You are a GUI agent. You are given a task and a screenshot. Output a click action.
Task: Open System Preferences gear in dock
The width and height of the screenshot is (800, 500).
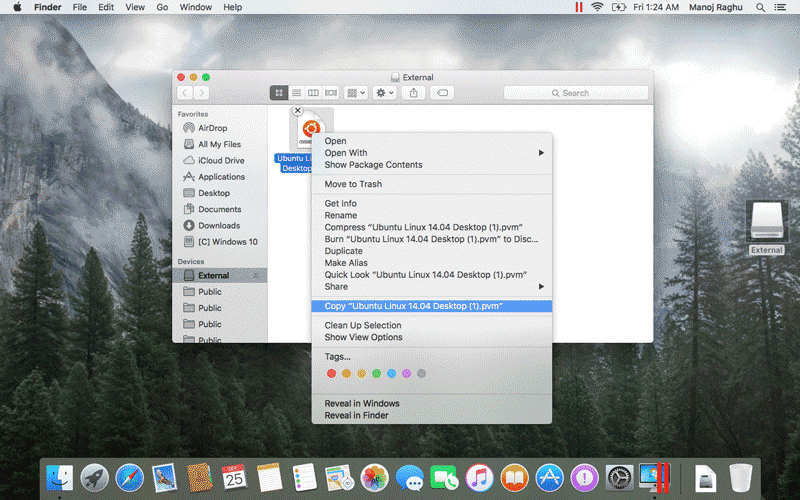[x=619, y=478]
